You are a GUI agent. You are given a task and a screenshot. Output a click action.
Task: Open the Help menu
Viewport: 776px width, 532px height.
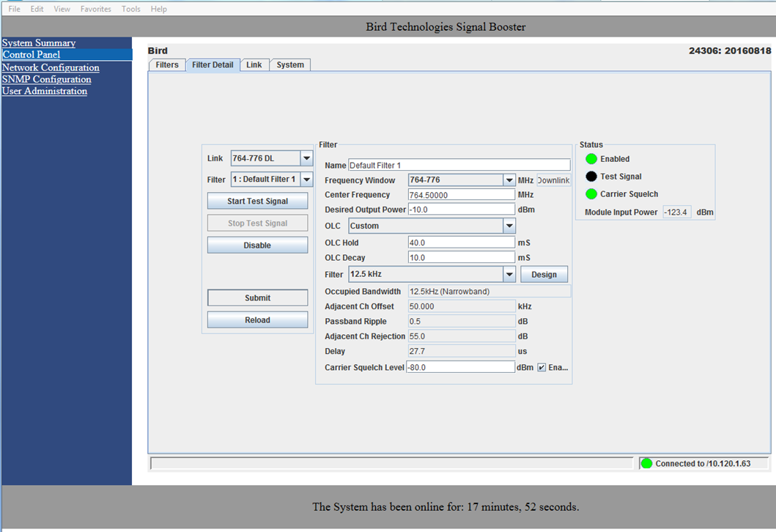point(158,9)
